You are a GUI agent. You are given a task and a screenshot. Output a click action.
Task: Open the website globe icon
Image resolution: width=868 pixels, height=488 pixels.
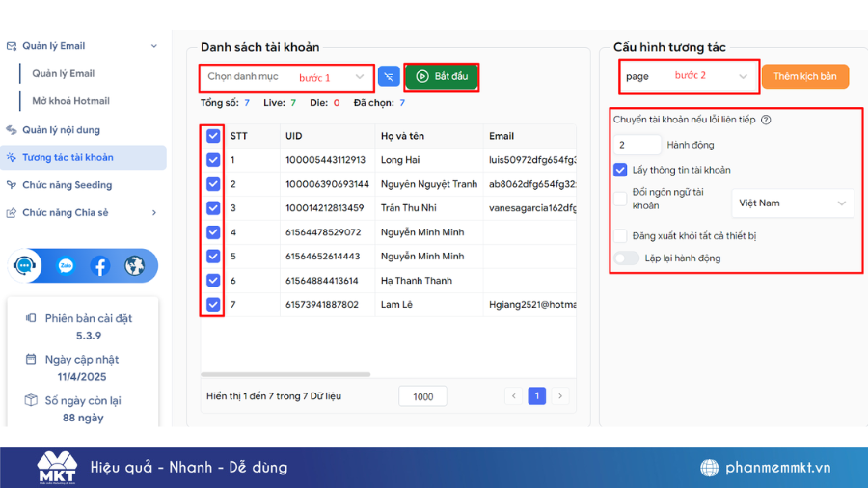point(134,266)
